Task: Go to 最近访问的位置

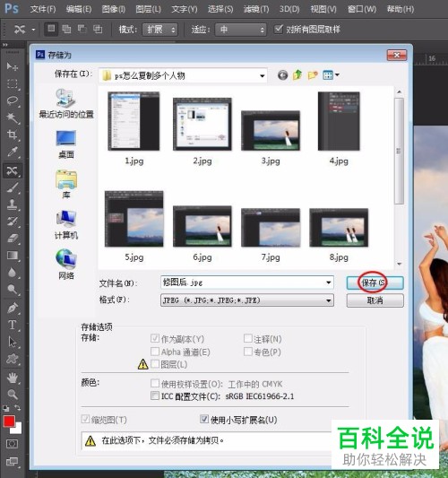Action: (66, 104)
